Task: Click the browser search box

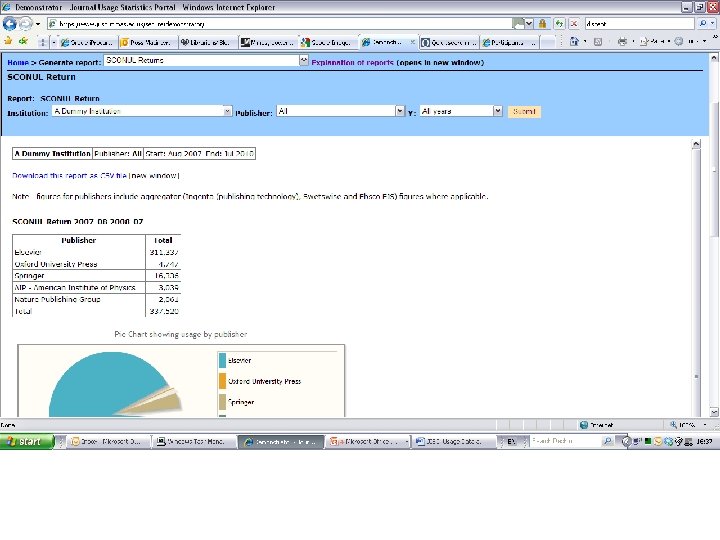Action: [x=640, y=24]
